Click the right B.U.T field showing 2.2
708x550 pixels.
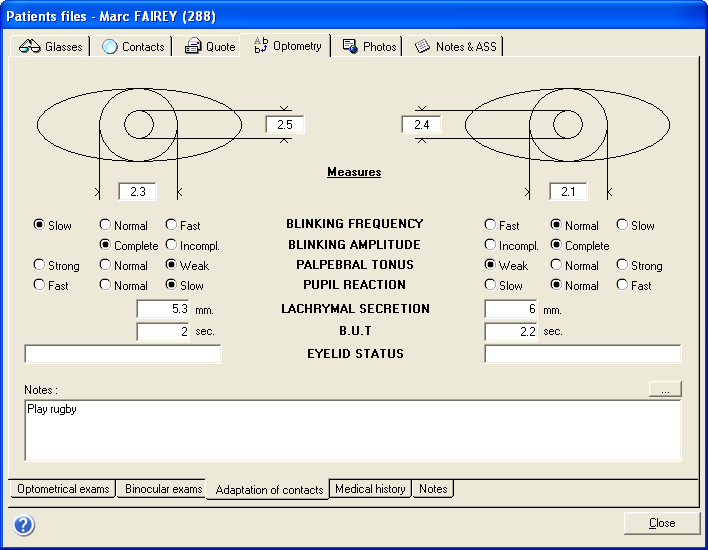point(511,331)
